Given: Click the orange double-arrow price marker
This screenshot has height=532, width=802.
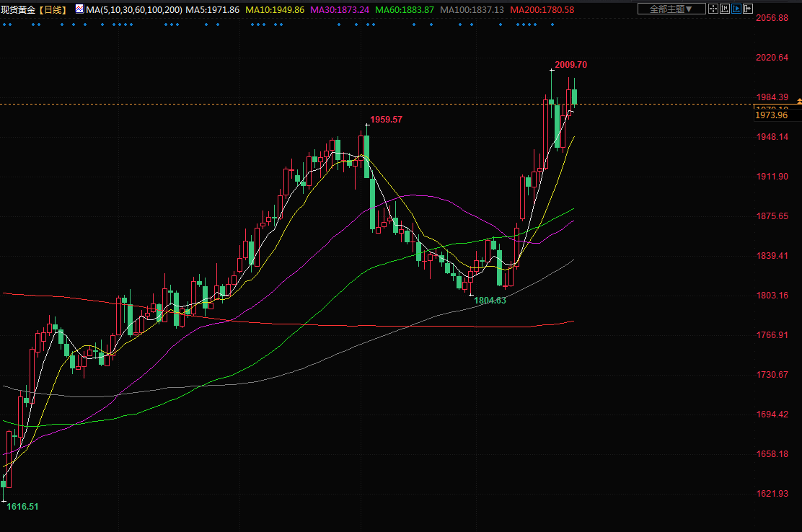Looking at the screenshot, I should click(x=798, y=102).
